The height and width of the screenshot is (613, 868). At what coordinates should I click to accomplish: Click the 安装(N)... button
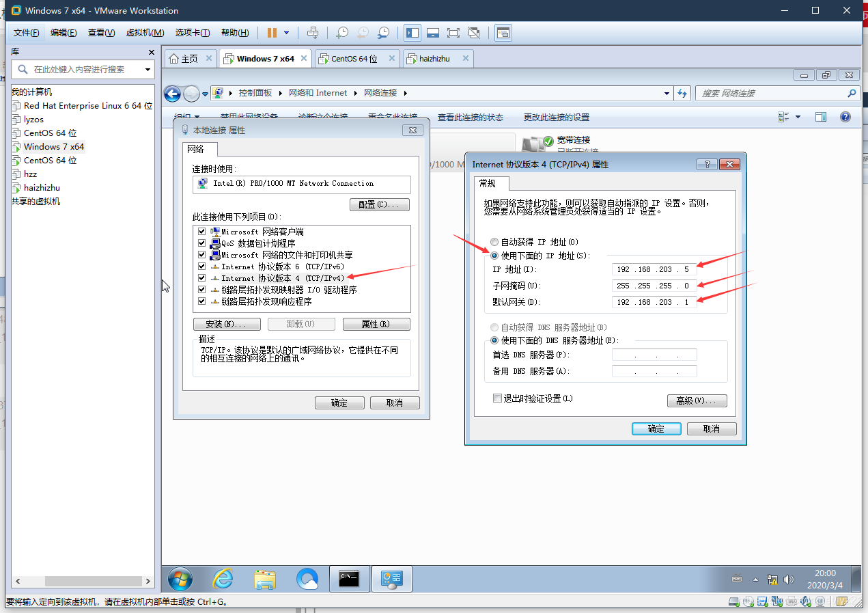click(x=227, y=324)
